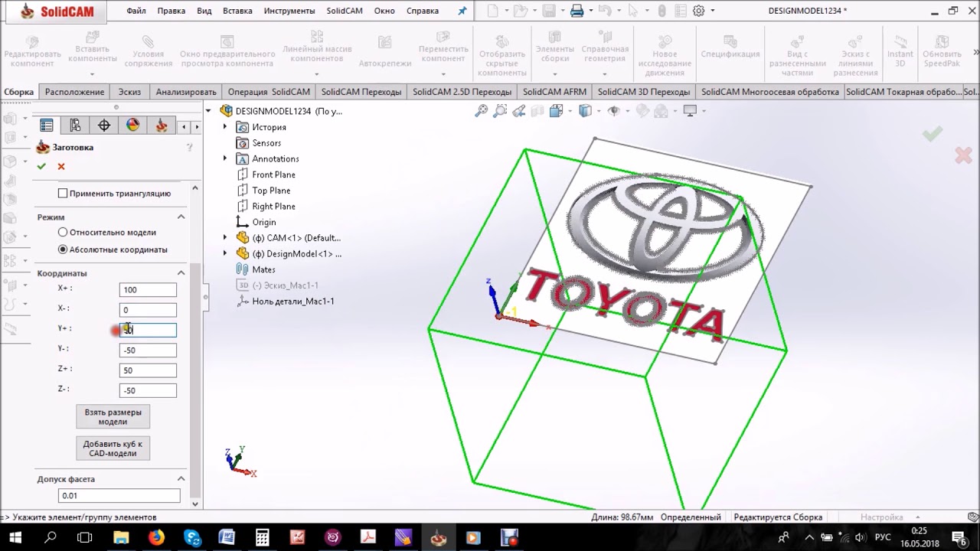Click the Y- coordinate field
Screen dimensions: 980x551
tap(148, 350)
